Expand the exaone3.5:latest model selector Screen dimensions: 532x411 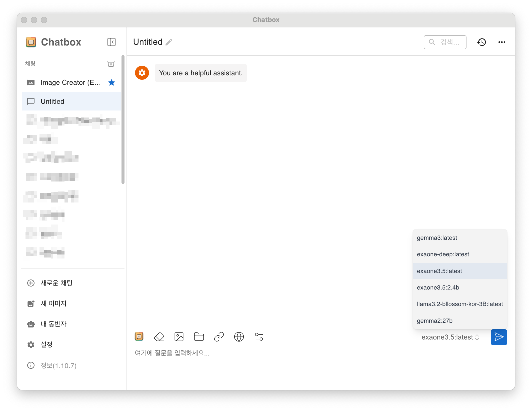pyautogui.click(x=450, y=337)
